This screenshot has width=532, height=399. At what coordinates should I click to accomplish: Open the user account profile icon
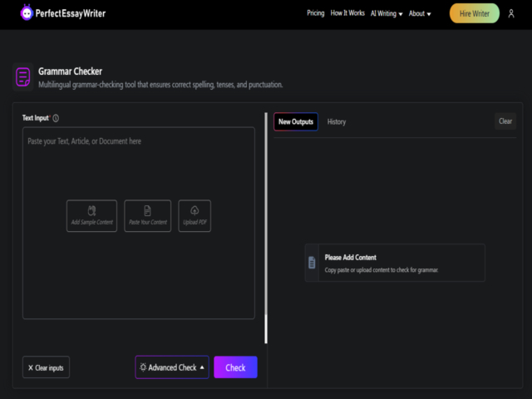point(511,13)
